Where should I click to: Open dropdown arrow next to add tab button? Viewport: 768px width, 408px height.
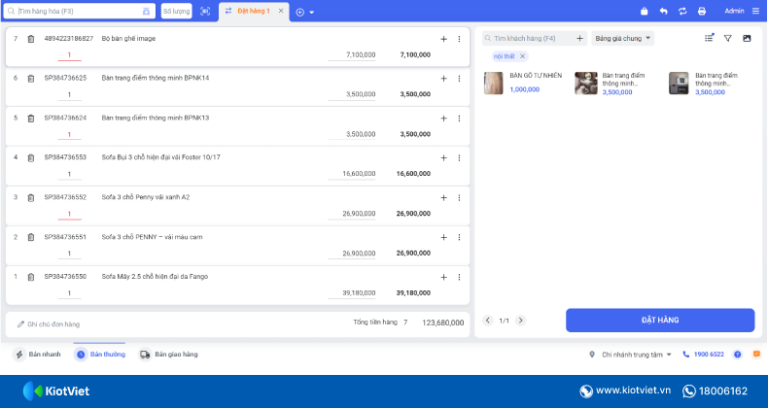(312, 12)
